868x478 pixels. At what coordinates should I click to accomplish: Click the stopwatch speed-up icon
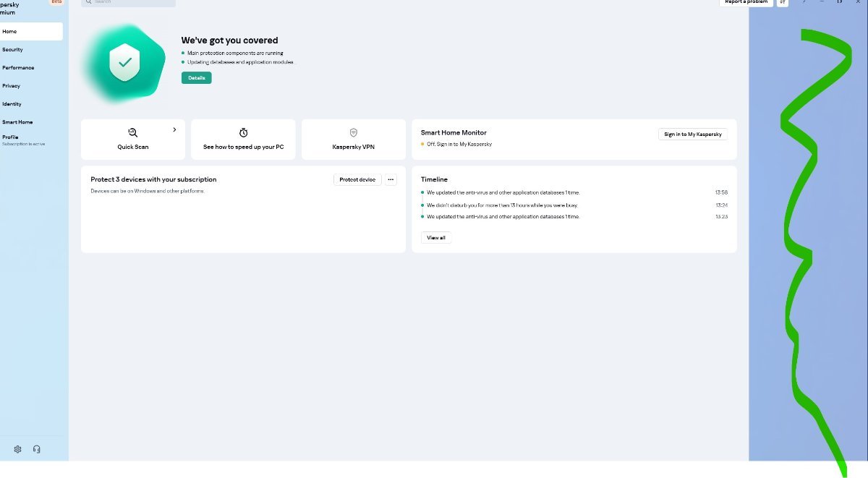click(244, 132)
